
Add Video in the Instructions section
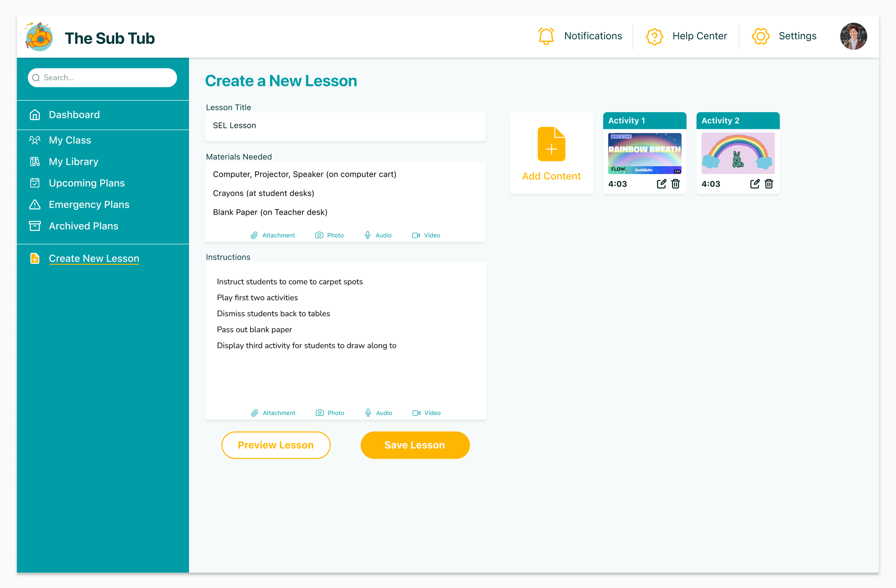[426, 413]
